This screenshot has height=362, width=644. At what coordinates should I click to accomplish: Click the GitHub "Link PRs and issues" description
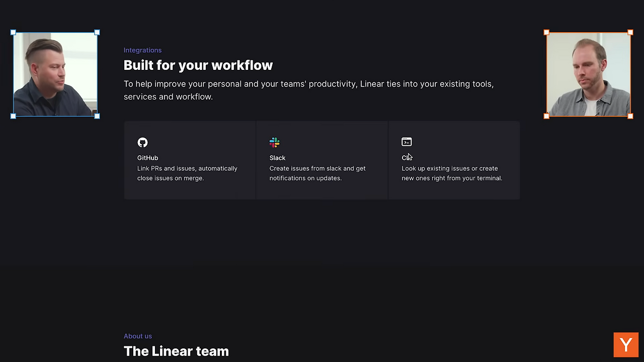pos(187,173)
